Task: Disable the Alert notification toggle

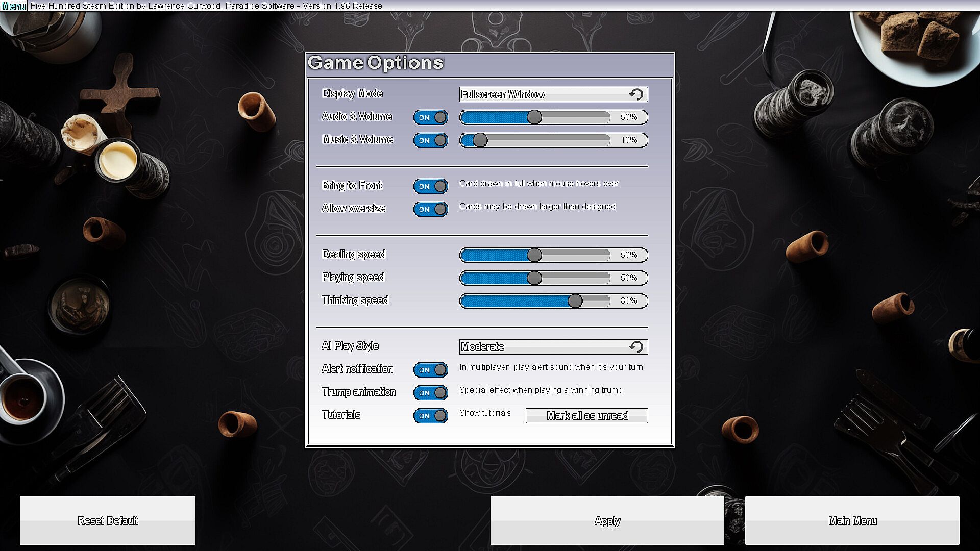Action: click(x=430, y=370)
